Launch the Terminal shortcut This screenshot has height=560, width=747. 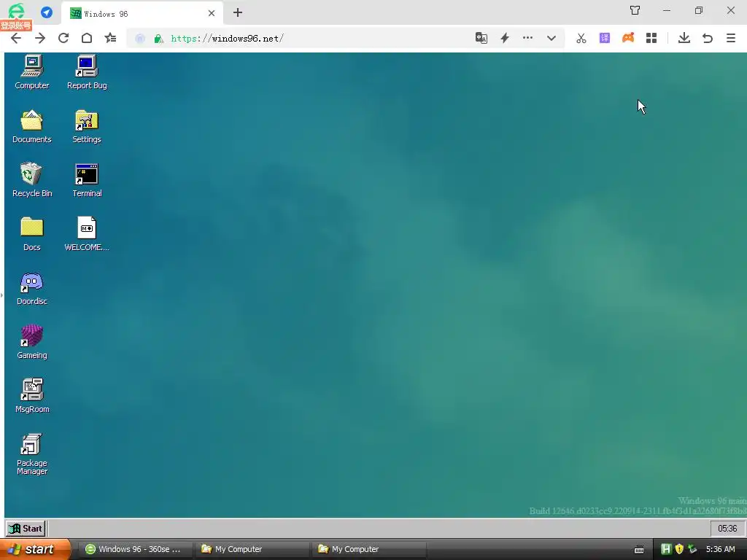(87, 180)
